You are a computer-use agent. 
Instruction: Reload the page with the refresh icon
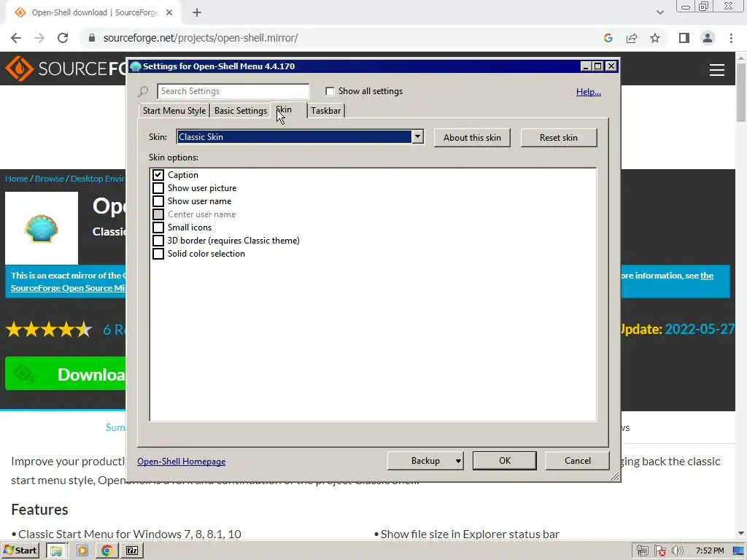[63, 38]
